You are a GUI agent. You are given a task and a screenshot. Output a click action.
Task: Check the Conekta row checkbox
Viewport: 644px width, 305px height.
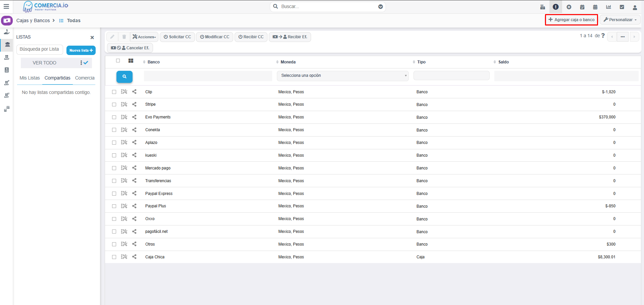[114, 130]
